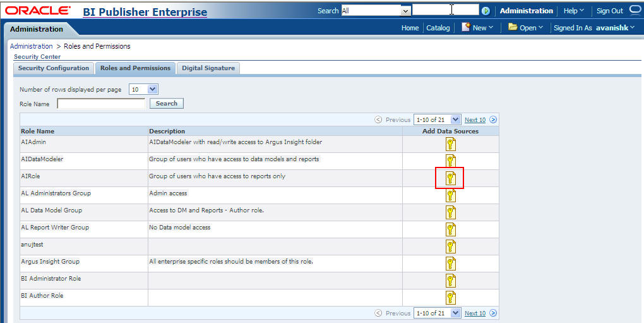Go to Home in the header
The height and width of the screenshot is (323, 644).
click(410, 28)
